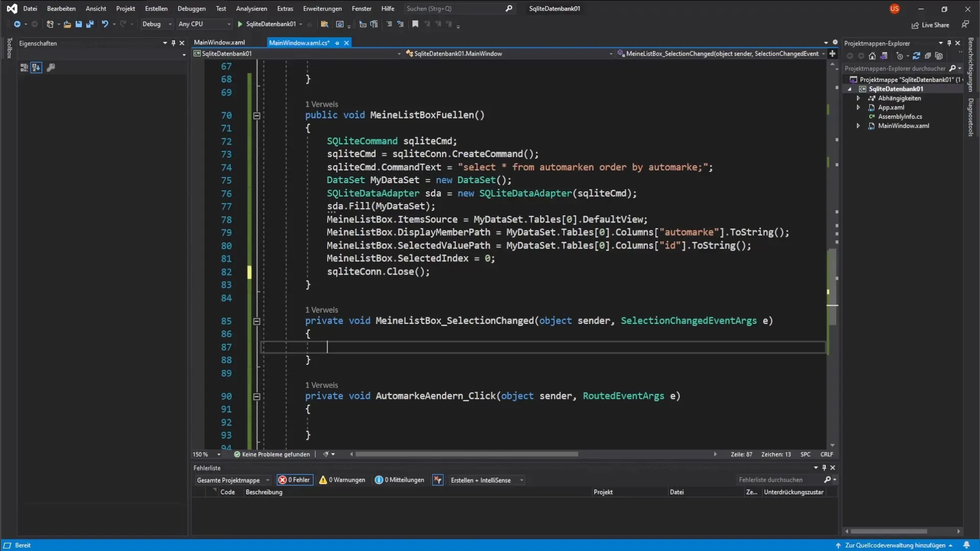Open the Diagnosetools side tab

pos(971,117)
